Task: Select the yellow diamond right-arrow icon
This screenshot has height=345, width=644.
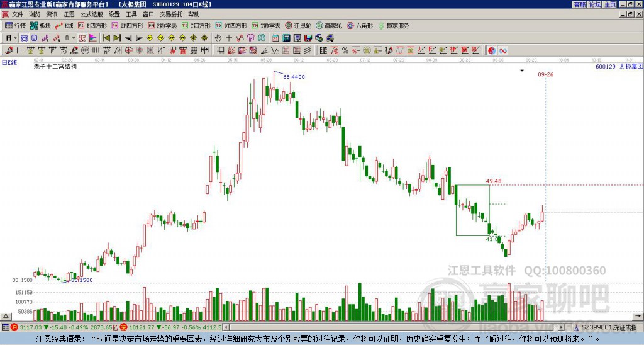Action: 160,38
